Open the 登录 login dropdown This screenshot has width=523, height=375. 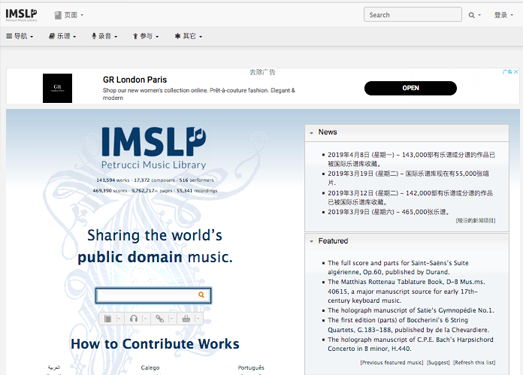[x=503, y=15]
